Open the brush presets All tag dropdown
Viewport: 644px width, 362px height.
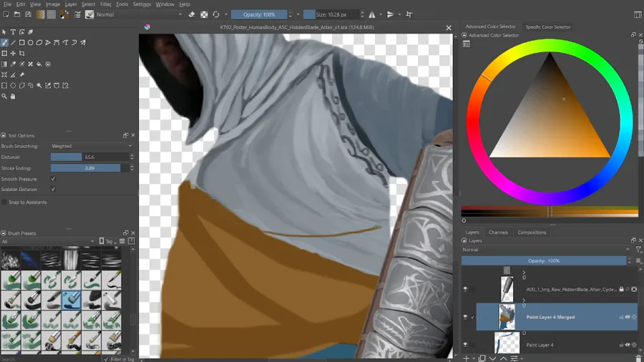(x=48, y=241)
